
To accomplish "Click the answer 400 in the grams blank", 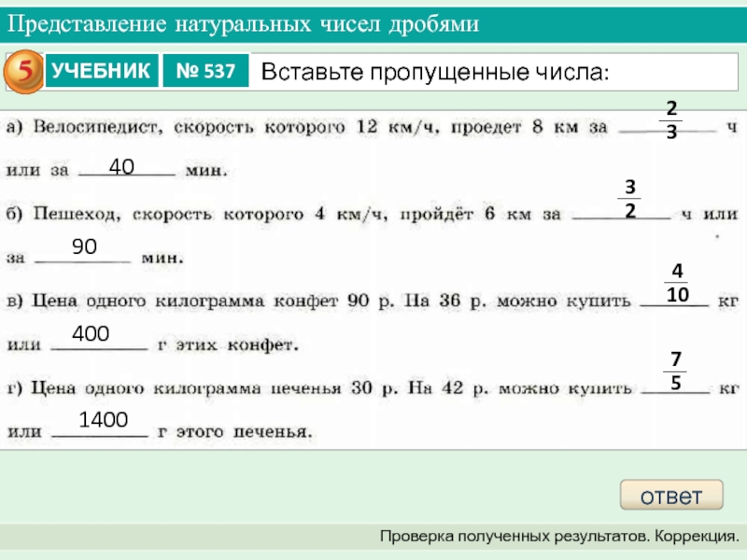I will coord(91,333).
